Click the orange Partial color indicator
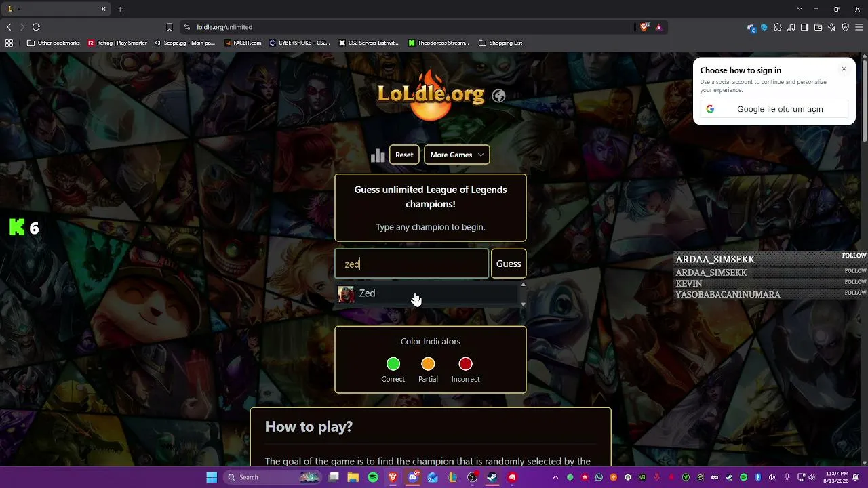The width and height of the screenshot is (868, 488). pyautogui.click(x=428, y=364)
